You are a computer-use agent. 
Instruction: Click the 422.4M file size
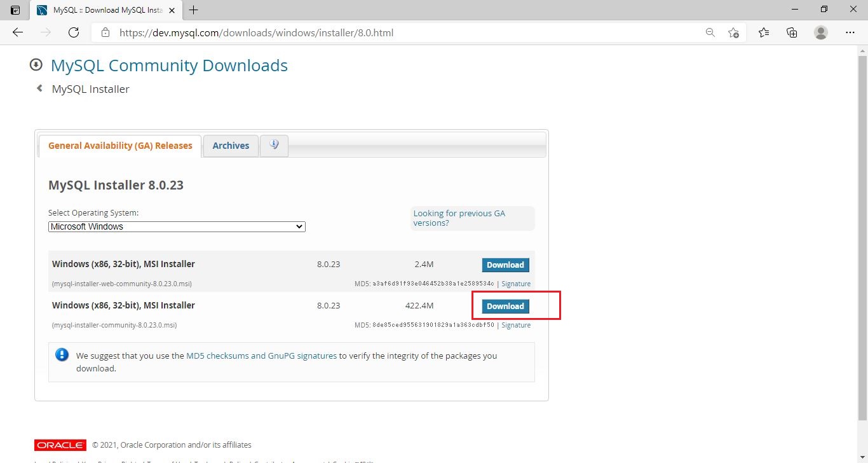coord(419,305)
